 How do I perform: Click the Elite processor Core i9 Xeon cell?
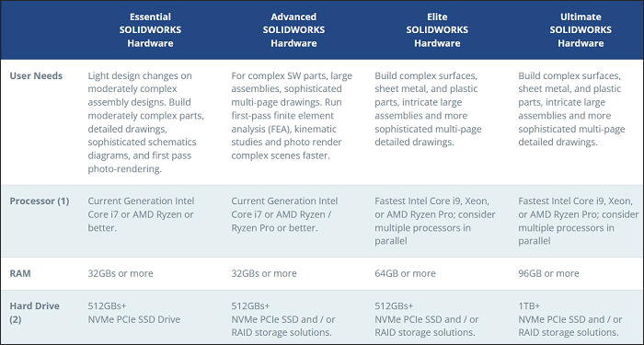pos(435,221)
